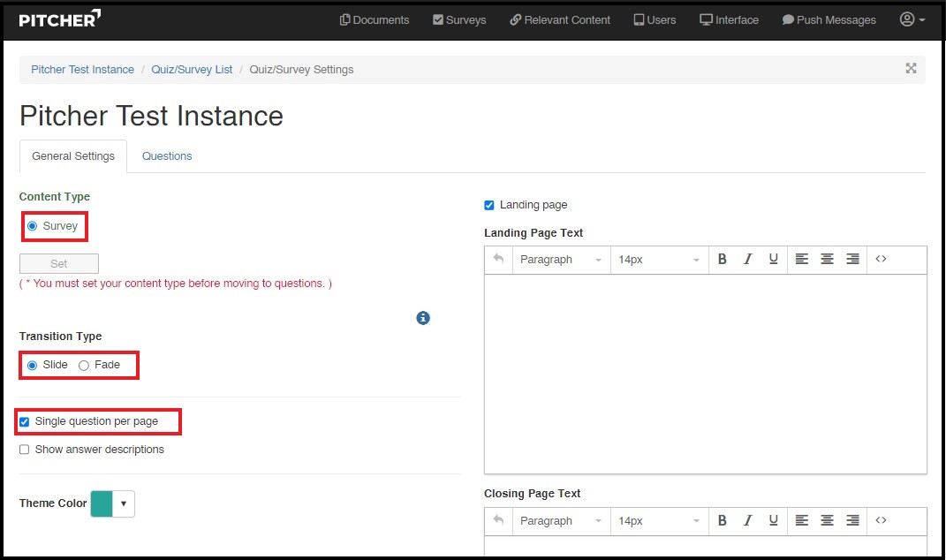This screenshot has height=560, width=946.
Task: Open Paragraph dropdown in Landing Page editor
Action: pyautogui.click(x=560, y=260)
